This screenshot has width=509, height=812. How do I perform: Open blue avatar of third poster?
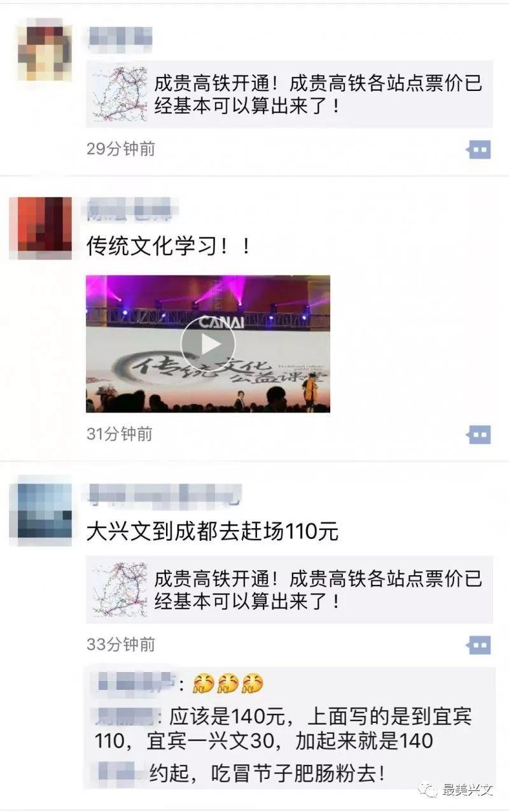[x=45, y=512]
